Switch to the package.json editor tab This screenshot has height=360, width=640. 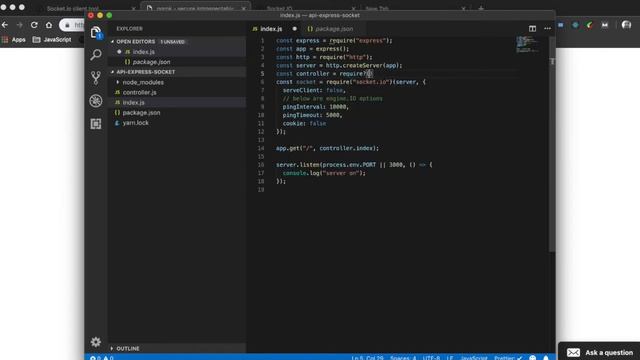click(333, 29)
